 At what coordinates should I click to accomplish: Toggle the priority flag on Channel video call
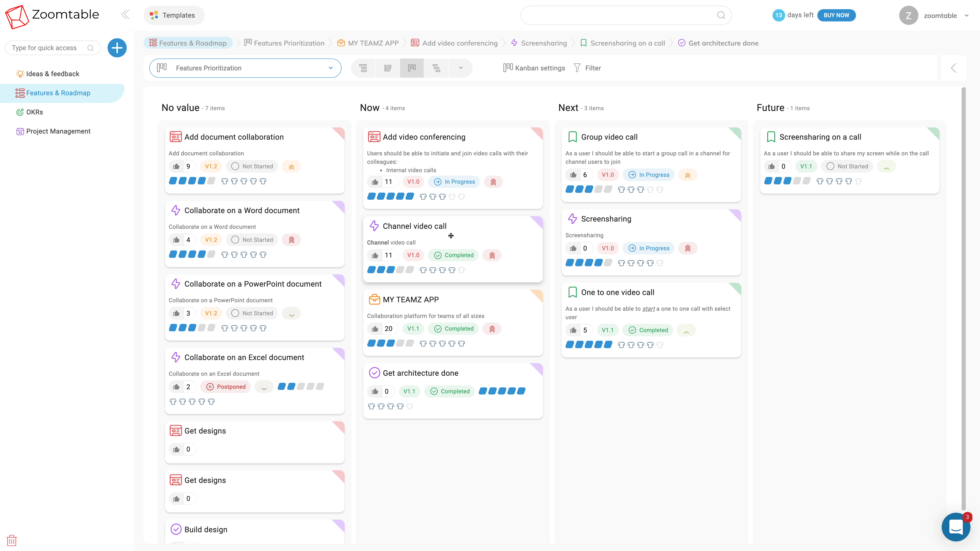pos(492,255)
